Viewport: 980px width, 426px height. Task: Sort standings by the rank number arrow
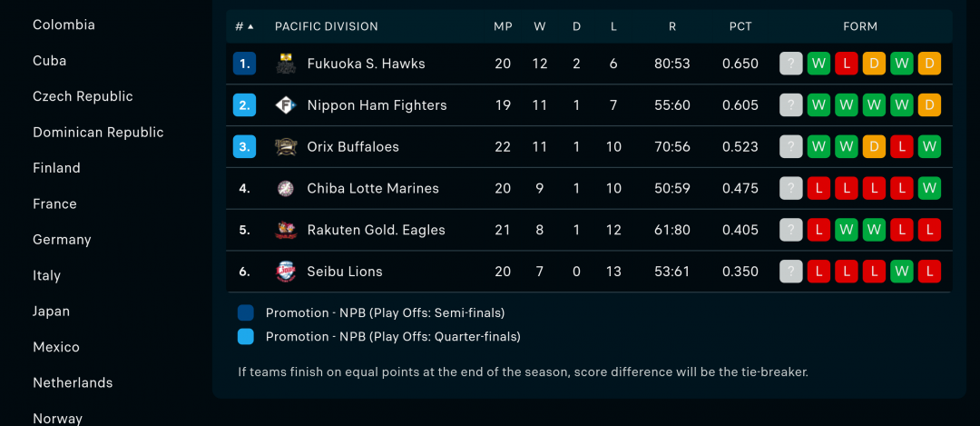(244, 27)
